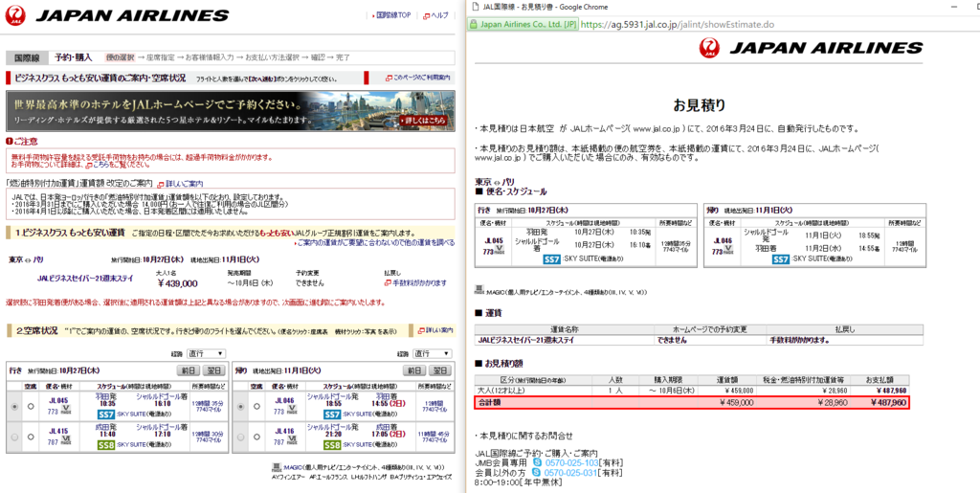Click 翌日 button for return 11月1日
Image resolution: width=980 pixels, height=493 pixels.
pyautogui.click(x=440, y=370)
